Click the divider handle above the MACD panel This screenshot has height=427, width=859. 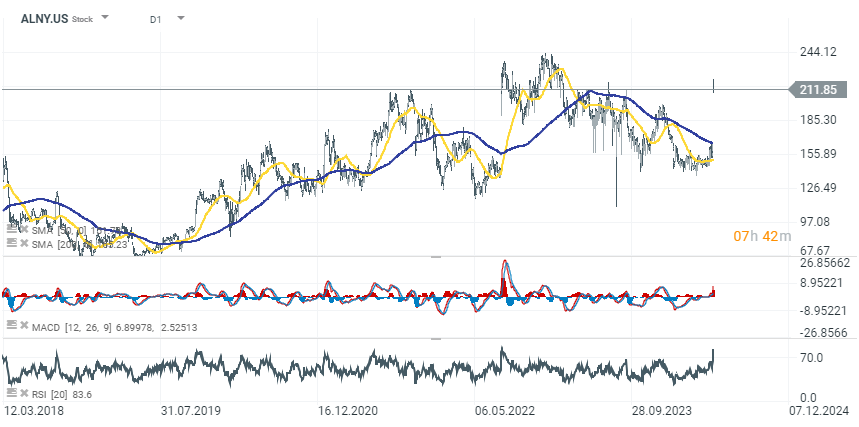click(x=436, y=257)
